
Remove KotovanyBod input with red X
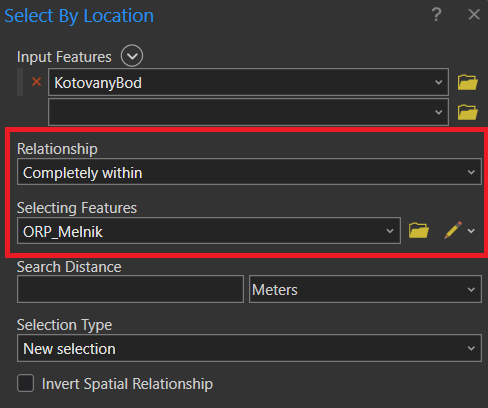coord(36,82)
